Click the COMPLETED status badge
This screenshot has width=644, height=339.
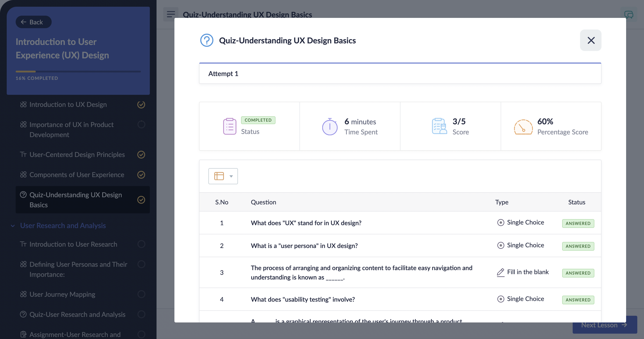pos(258,120)
